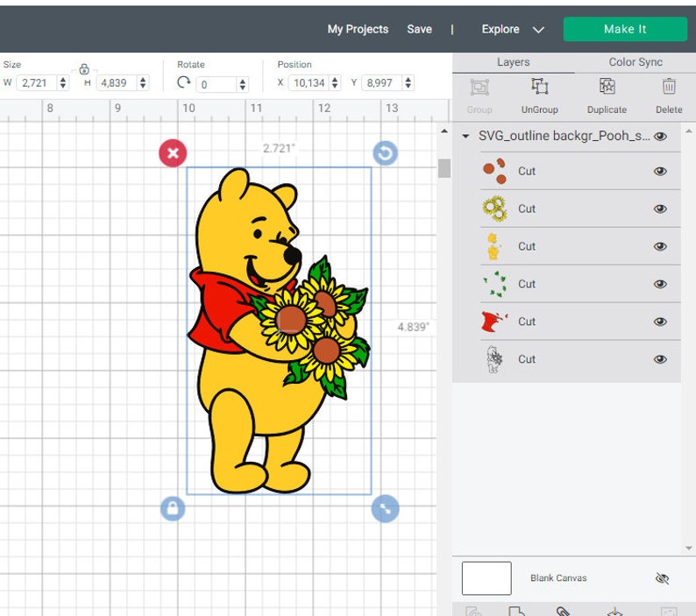The width and height of the screenshot is (696, 616).
Task: Click the layers panel scroll up arrow
Action: [x=688, y=131]
